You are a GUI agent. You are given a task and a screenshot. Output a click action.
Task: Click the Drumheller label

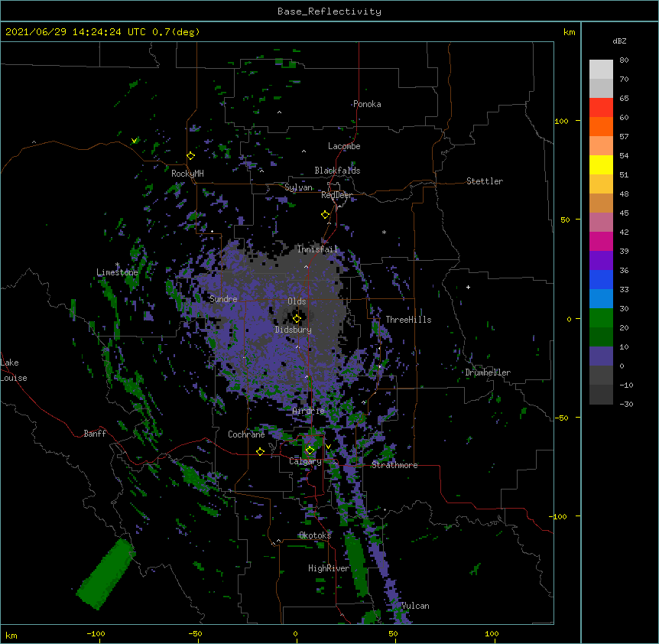click(x=488, y=372)
